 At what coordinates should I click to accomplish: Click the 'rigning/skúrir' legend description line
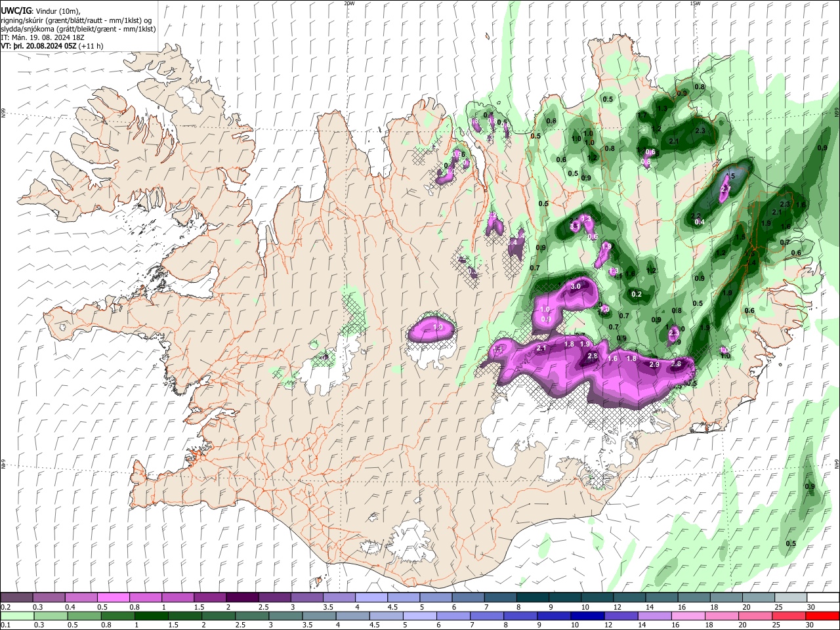[76, 20]
